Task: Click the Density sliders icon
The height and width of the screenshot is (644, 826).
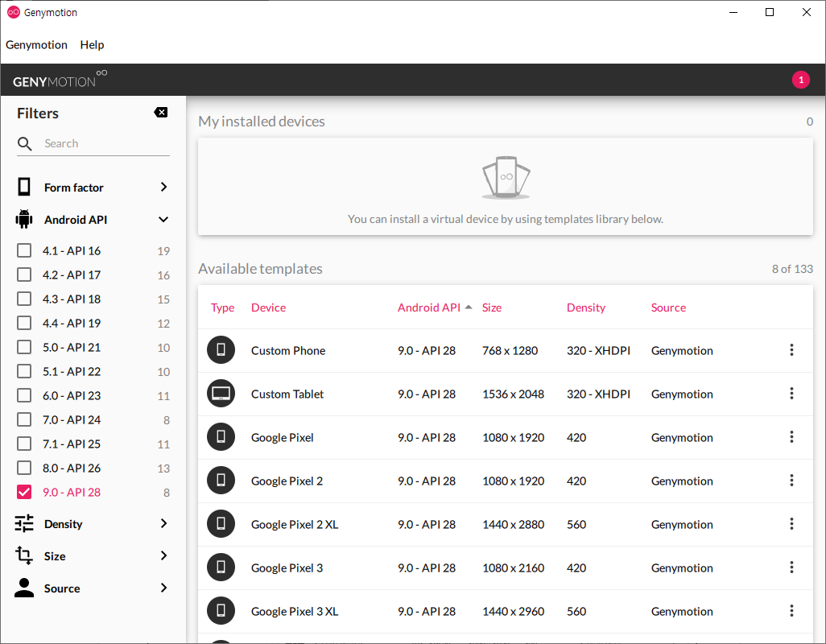Action: pos(24,523)
